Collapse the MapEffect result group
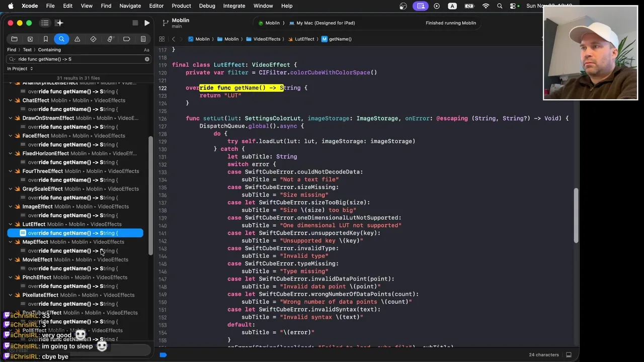 click(x=11, y=242)
